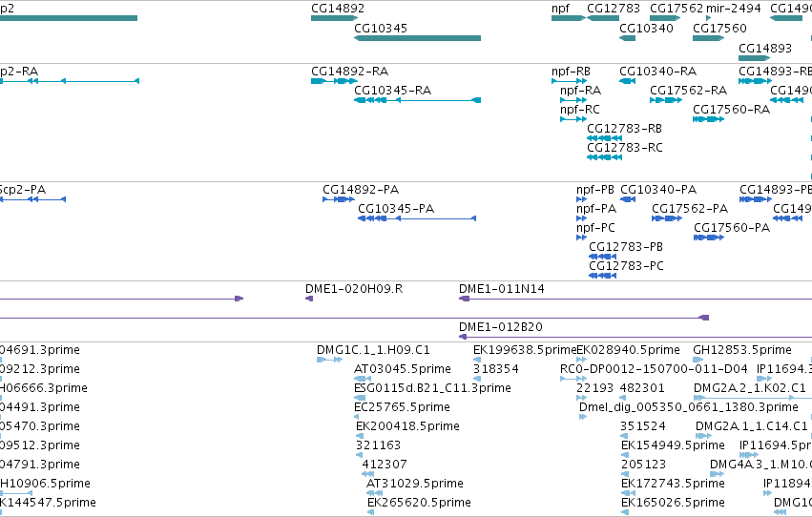
Task: Select EST ESG0115d.B21_C11.3prime
Action: click(x=360, y=398)
